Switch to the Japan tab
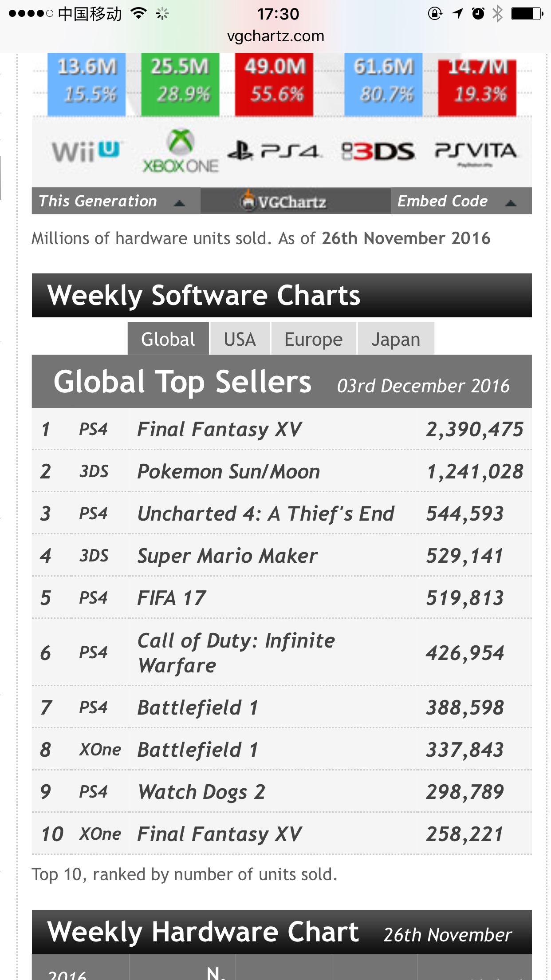 point(395,340)
